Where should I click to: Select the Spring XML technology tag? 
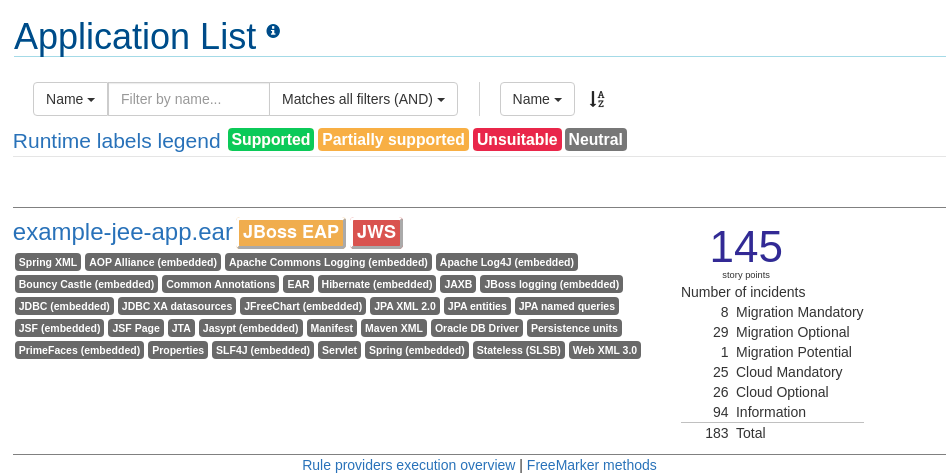click(48, 262)
